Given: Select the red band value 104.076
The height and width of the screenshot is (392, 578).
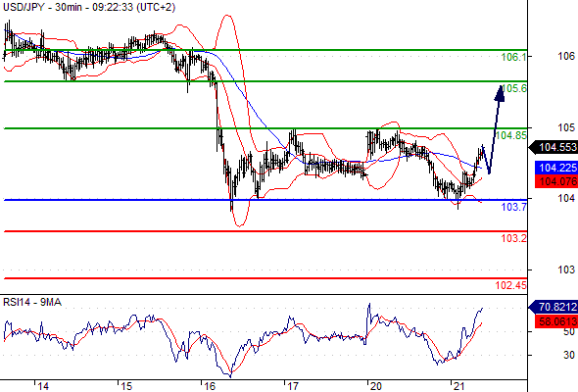Looking at the screenshot, I should [x=556, y=181].
